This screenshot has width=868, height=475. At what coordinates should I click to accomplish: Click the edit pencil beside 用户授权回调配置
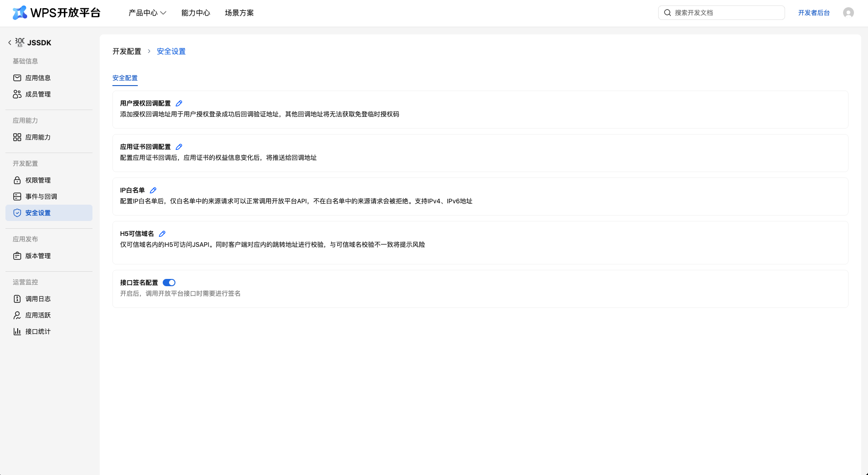point(179,103)
